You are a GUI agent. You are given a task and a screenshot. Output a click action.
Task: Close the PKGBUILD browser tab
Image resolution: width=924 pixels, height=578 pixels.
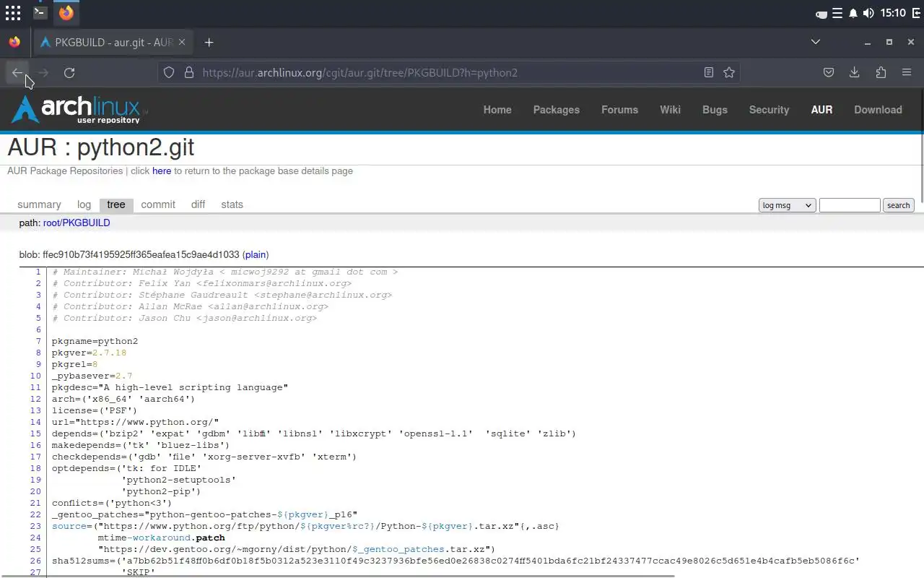[x=182, y=42]
